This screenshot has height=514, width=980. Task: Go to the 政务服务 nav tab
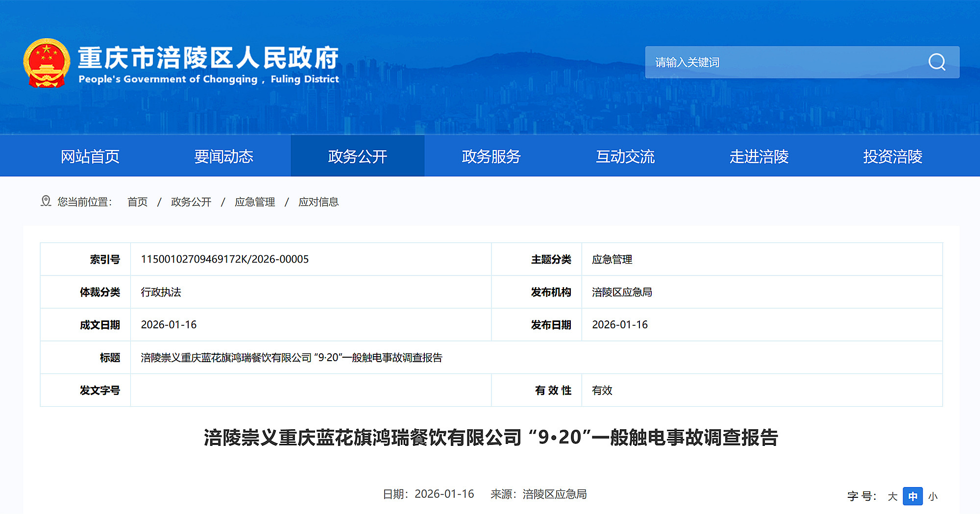pyautogui.click(x=491, y=156)
